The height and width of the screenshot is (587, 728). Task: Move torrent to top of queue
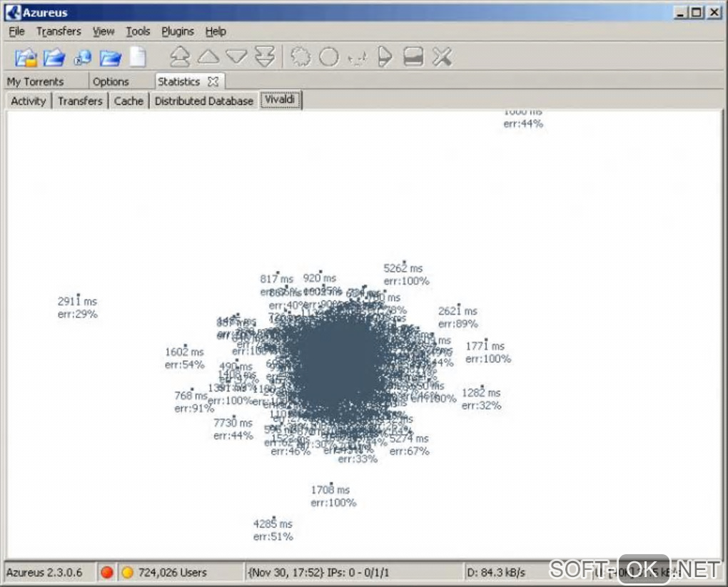tap(180, 56)
